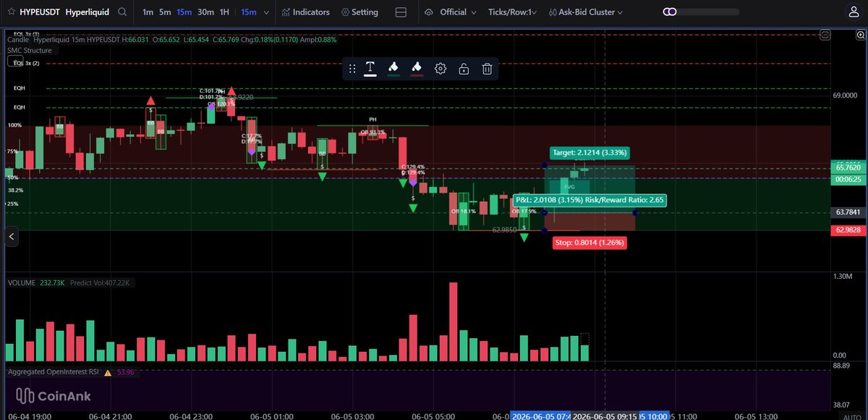This screenshot has height=420, width=868.
Task: Click the 62.9828 red price tag
Action: point(848,230)
